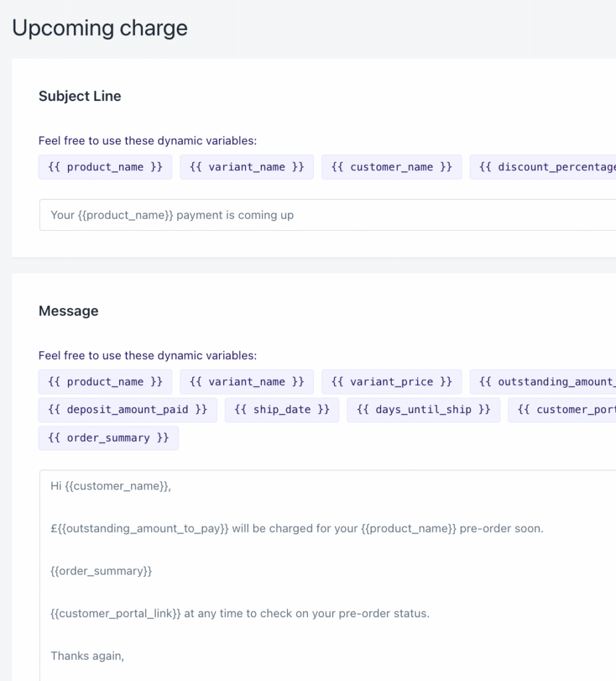
Task: Focus the subject line input field
Action: pos(326,215)
